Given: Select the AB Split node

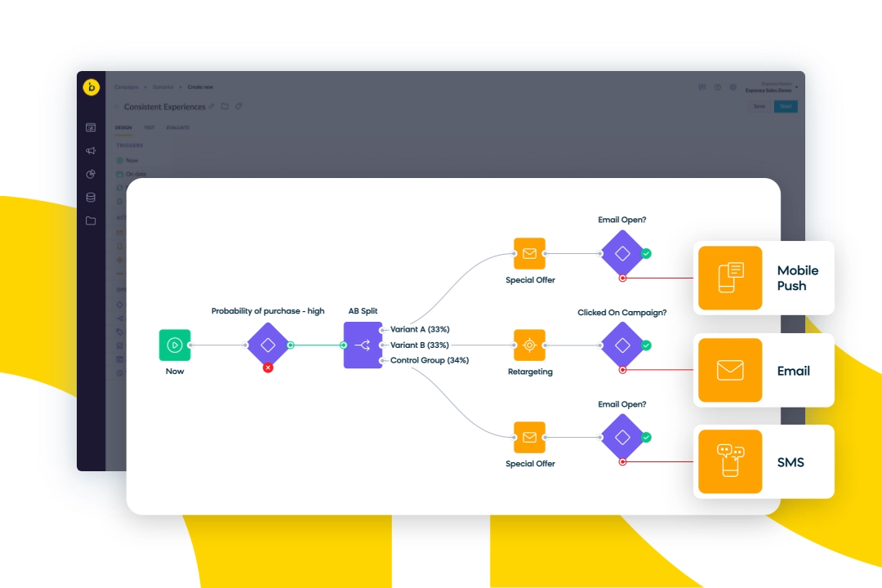Looking at the screenshot, I should [363, 345].
